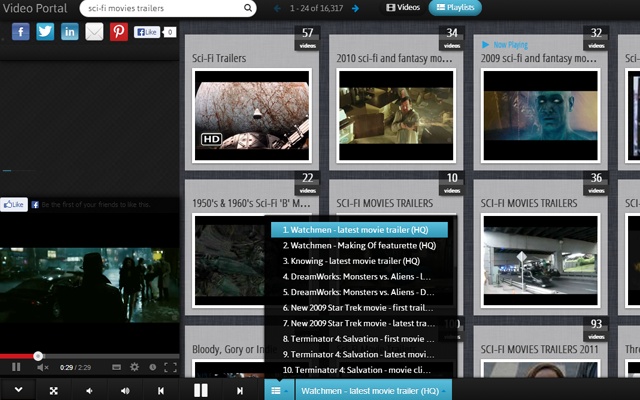640x400 pixels.
Task: Select item 10 Terminator 4 movie clip
Action: click(x=359, y=370)
